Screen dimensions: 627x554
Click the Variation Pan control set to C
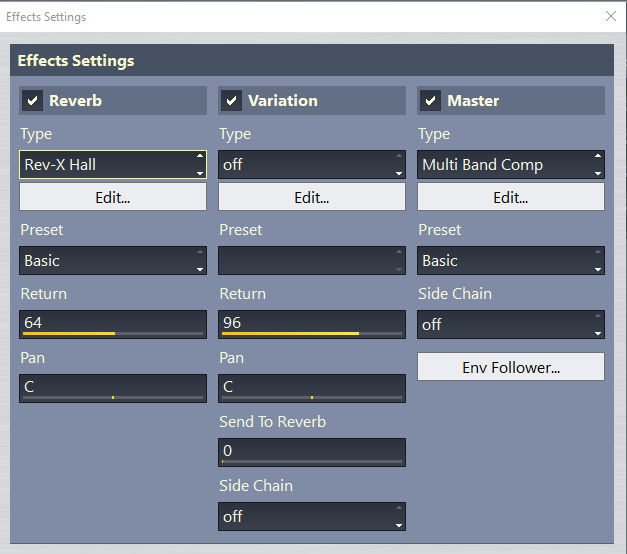coord(312,388)
